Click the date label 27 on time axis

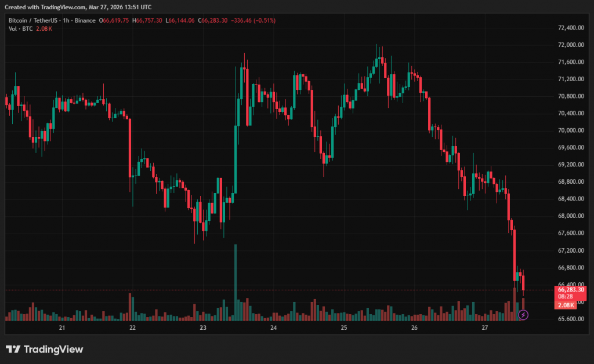pos(485,328)
